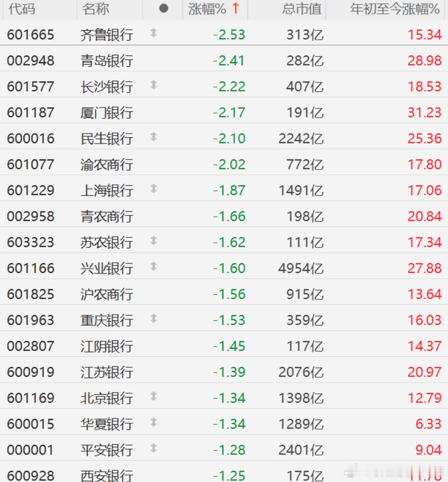Click the marker icon beside 北京银行
Screen dimensions: 448x482
[x=154, y=396]
